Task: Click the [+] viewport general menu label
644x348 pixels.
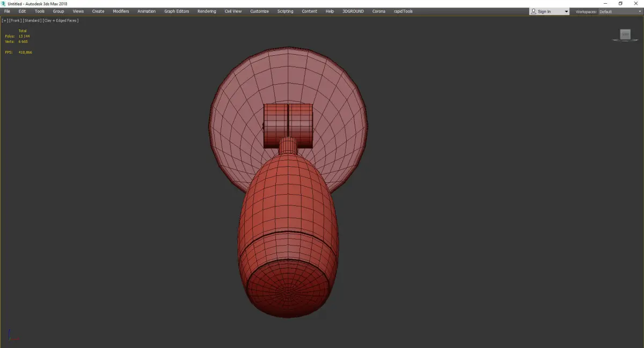Action: pos(4,20)
